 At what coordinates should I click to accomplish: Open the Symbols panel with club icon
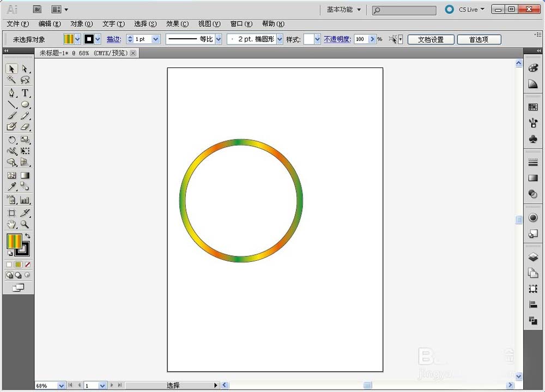pos(533,139)
